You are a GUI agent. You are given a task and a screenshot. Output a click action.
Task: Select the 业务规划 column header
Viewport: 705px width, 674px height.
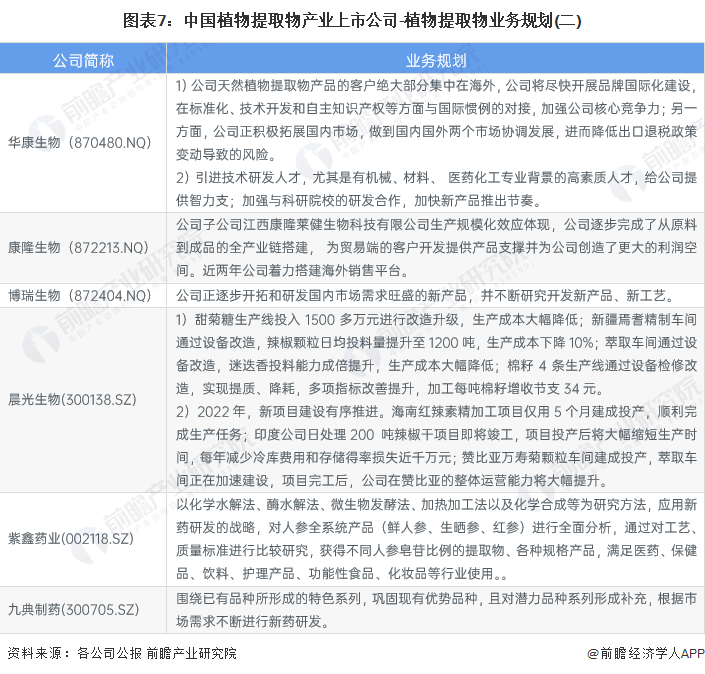tap(436, 60)
